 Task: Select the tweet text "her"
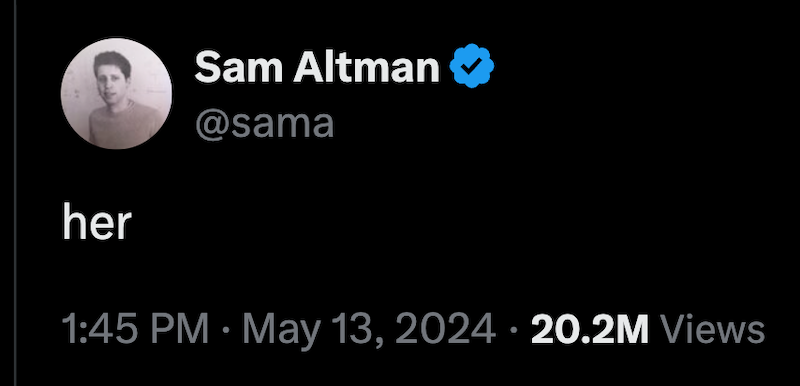[97, 222]
